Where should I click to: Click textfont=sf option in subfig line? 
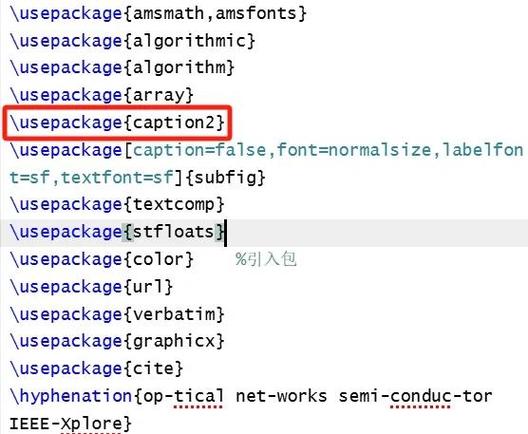(117, 177)
